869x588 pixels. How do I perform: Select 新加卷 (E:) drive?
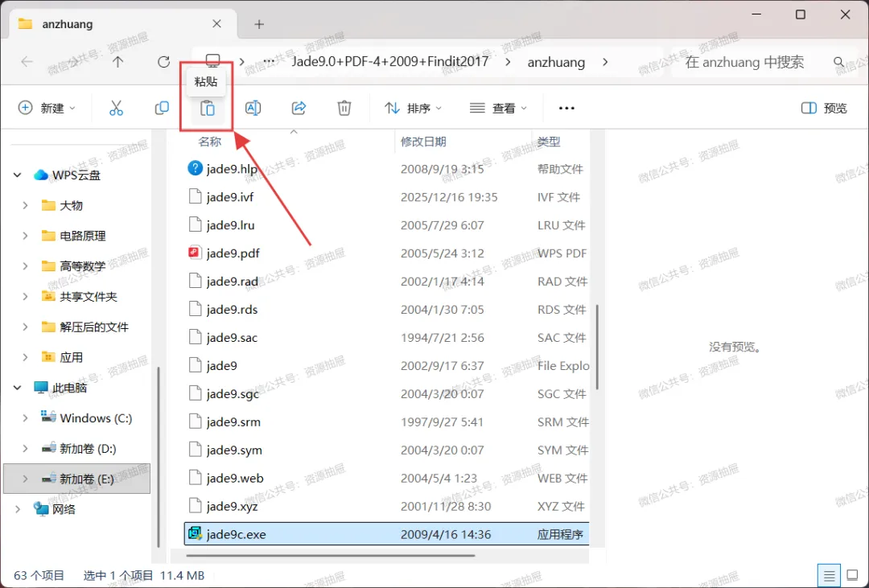click(77, 479)
